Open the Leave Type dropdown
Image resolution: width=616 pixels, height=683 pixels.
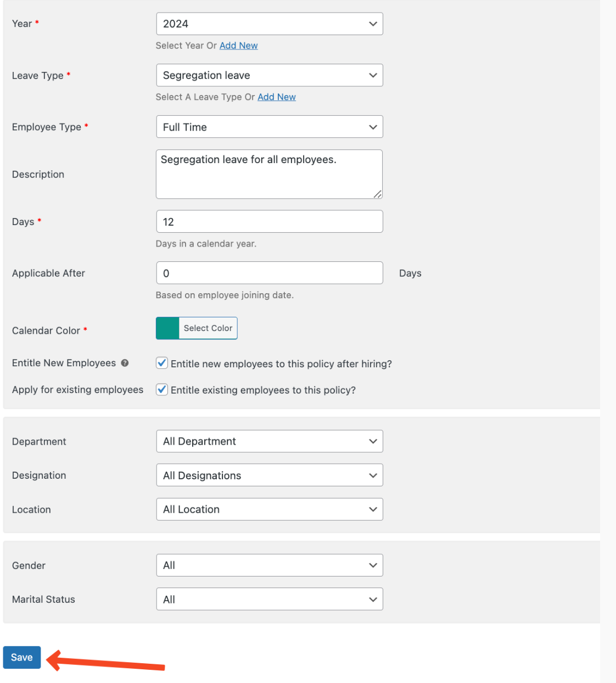tap(269, 75)
